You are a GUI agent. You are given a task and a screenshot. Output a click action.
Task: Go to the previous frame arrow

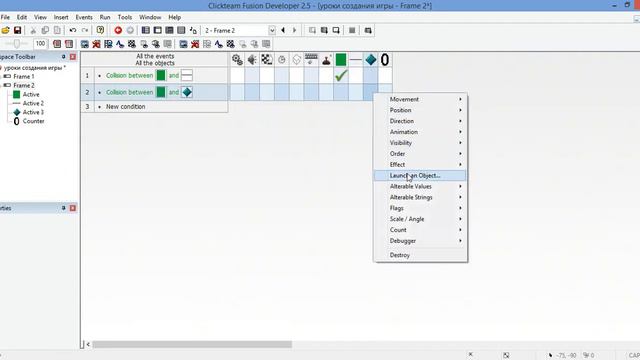pyautogui.click(x=283, y=30)
